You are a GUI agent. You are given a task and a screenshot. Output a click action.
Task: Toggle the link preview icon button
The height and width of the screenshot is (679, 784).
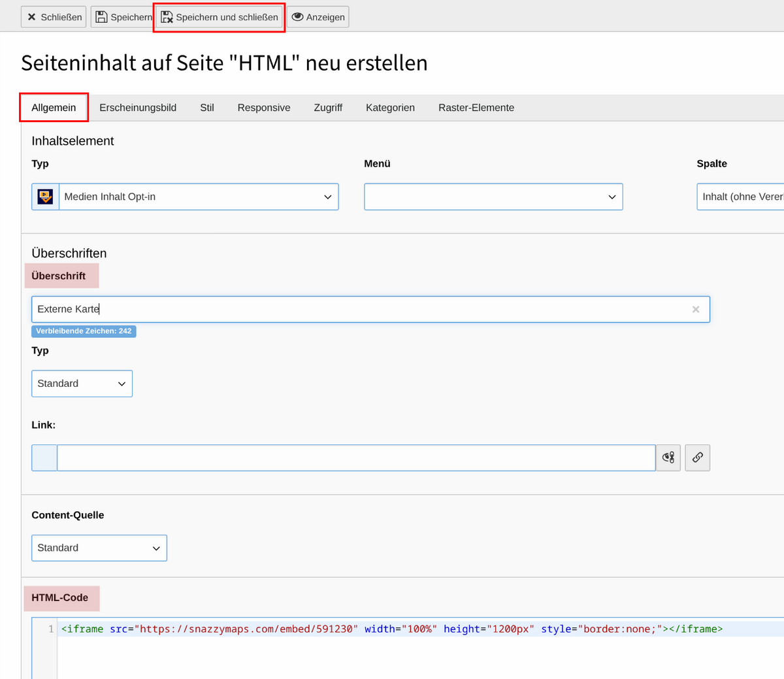tap(668, 457)
